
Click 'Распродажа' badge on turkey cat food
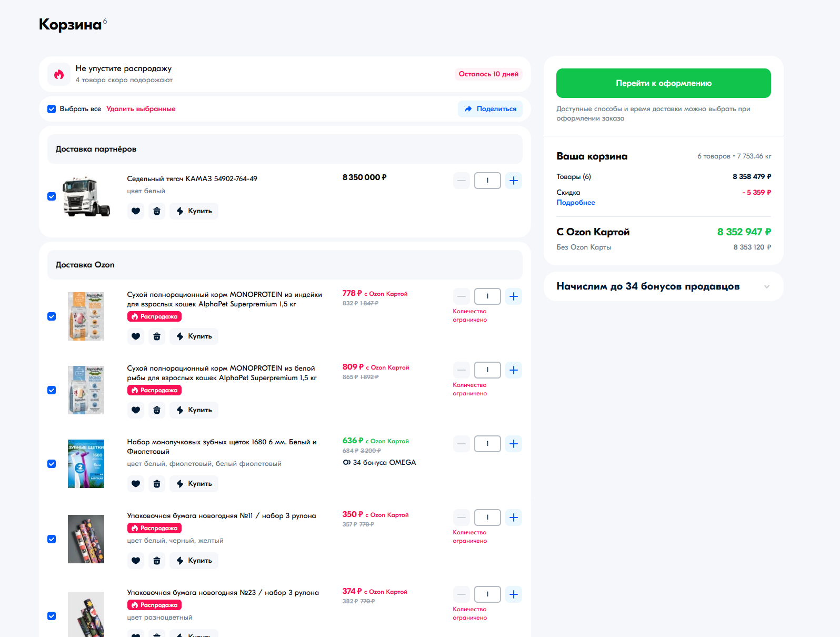pos(155,316)
